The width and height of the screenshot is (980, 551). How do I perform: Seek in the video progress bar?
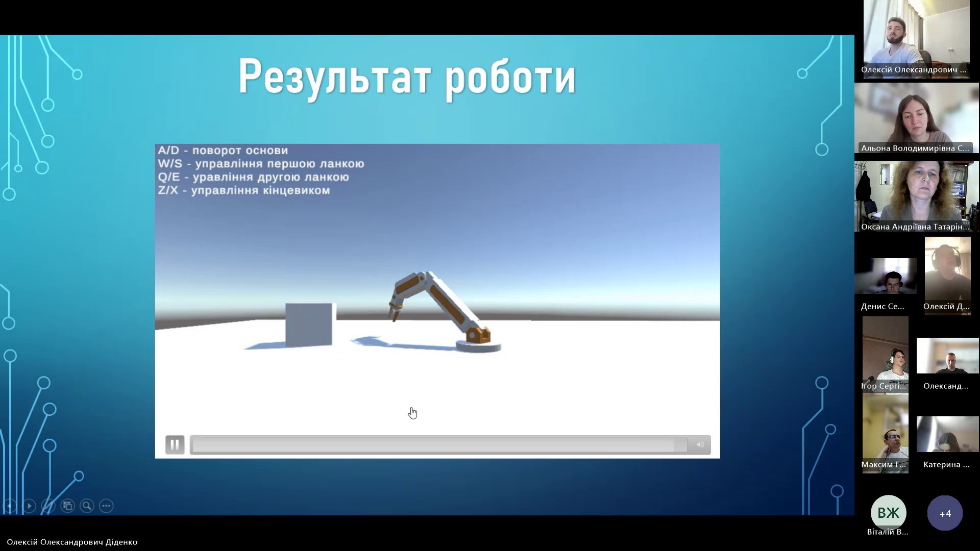click(439, 445)
